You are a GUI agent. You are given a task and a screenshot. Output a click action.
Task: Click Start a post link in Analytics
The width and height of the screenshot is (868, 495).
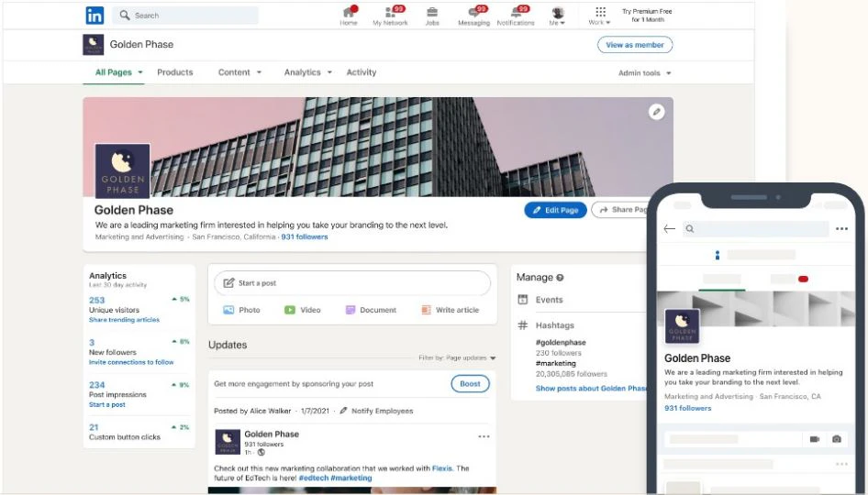[x=106, y=405]
